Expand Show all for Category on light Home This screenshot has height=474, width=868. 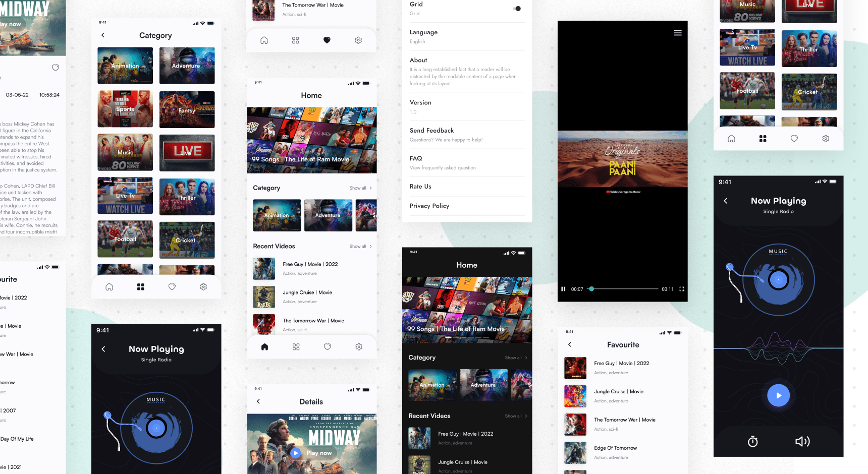coord(360,188)
